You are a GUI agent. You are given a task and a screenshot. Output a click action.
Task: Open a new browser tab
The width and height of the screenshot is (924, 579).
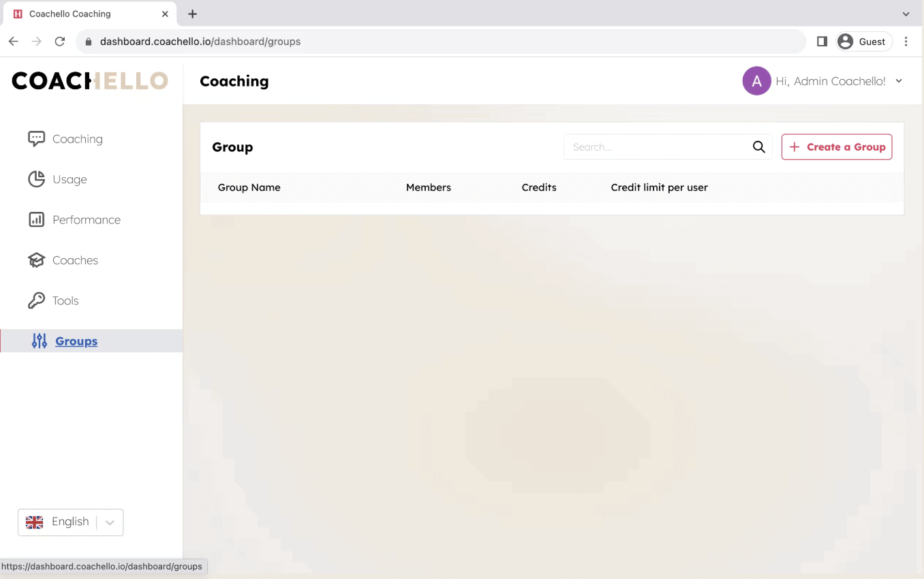(x=192, y=14)
